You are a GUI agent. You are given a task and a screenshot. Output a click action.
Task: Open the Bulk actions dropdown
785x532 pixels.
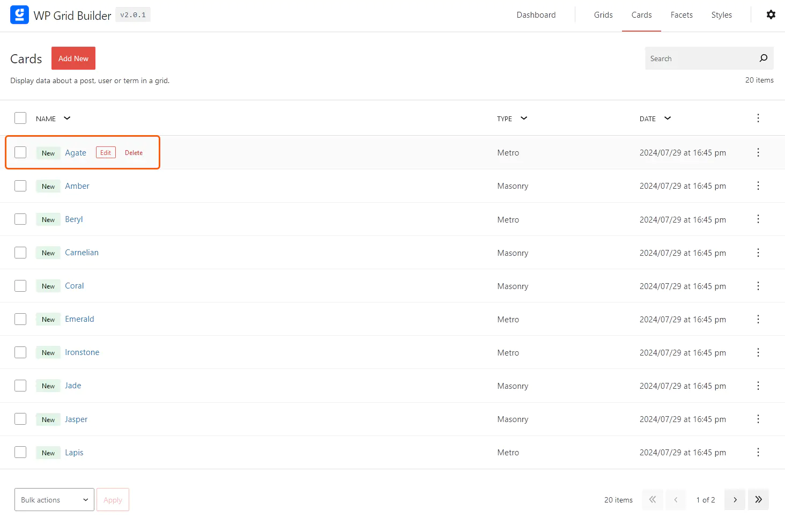[x=54, y=499]
